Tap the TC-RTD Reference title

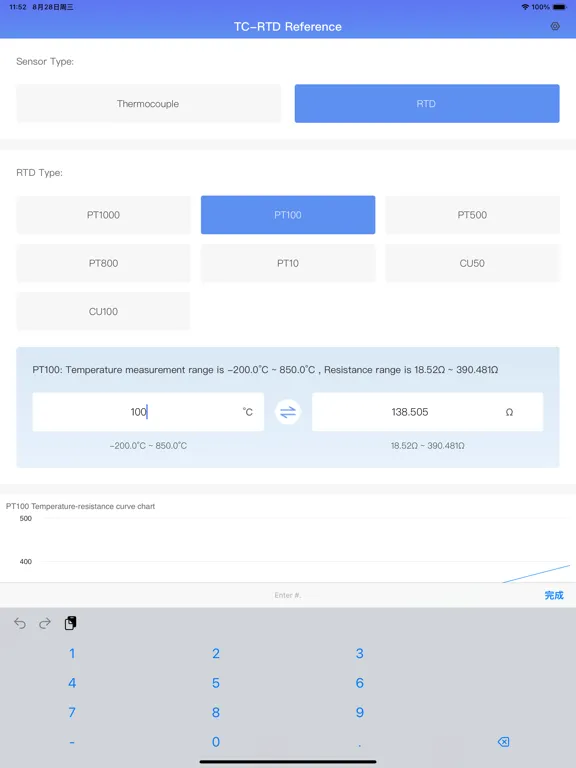click(x=288, y=26)
